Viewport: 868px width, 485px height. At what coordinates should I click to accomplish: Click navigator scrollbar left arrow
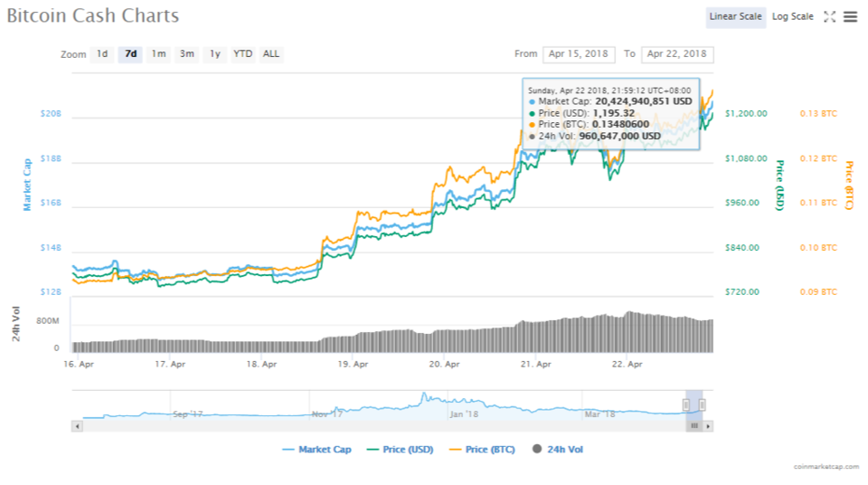77,426
